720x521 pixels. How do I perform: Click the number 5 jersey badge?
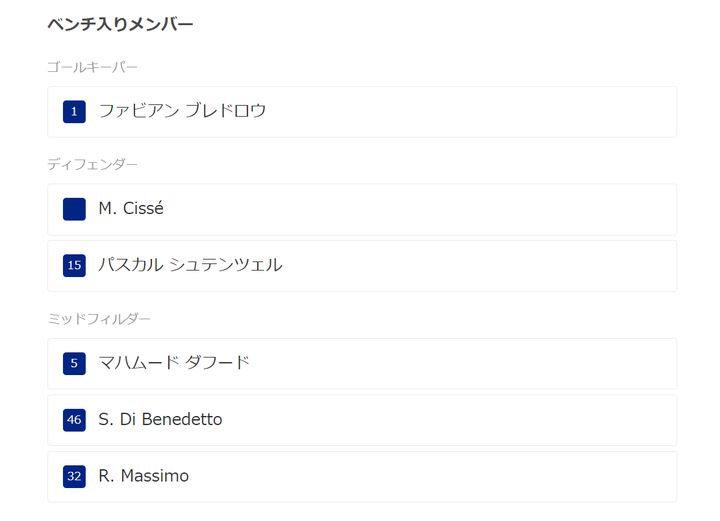click(x=74, y=363)
